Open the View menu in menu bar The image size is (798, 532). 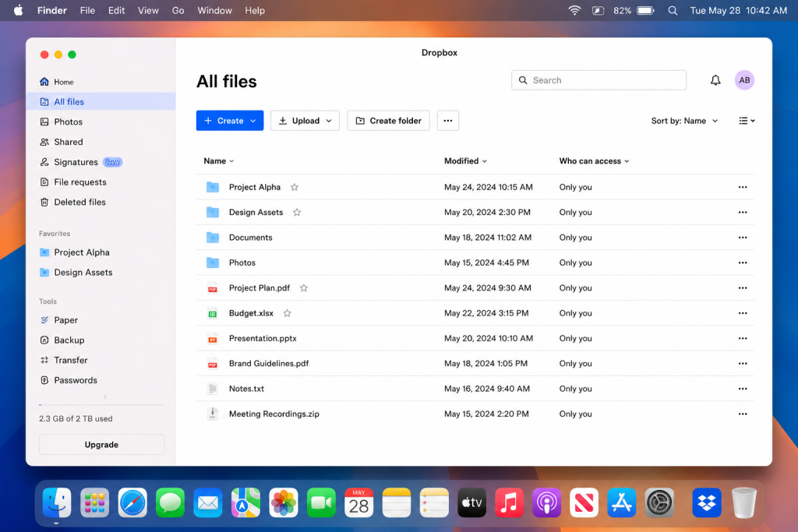[148, 10]
